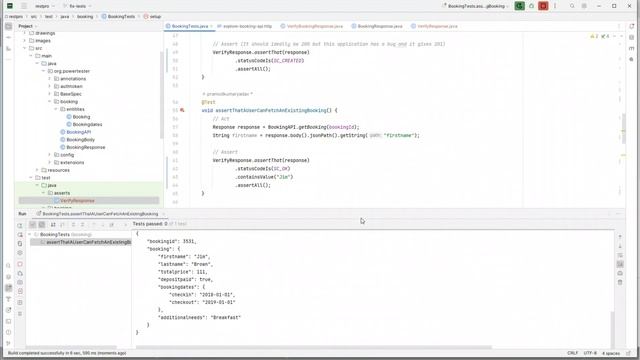Open the IntelliJ main menu hamburger icon
640x360 pixels.
pos(24,6)
